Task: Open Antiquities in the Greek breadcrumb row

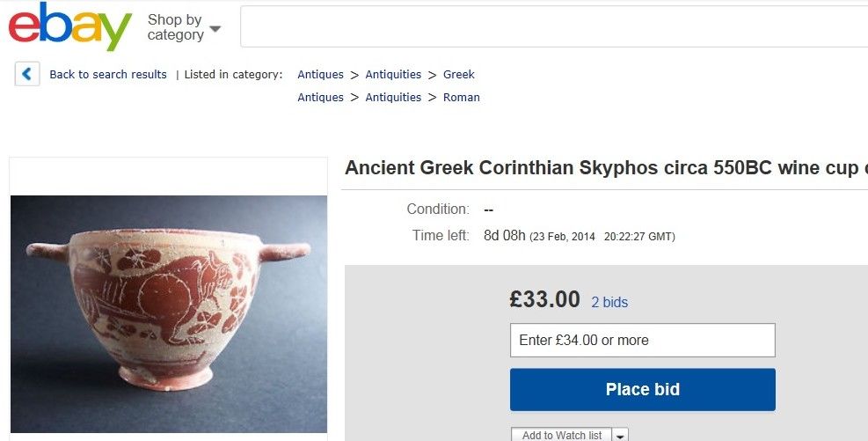Action: (x=393, y=75)
